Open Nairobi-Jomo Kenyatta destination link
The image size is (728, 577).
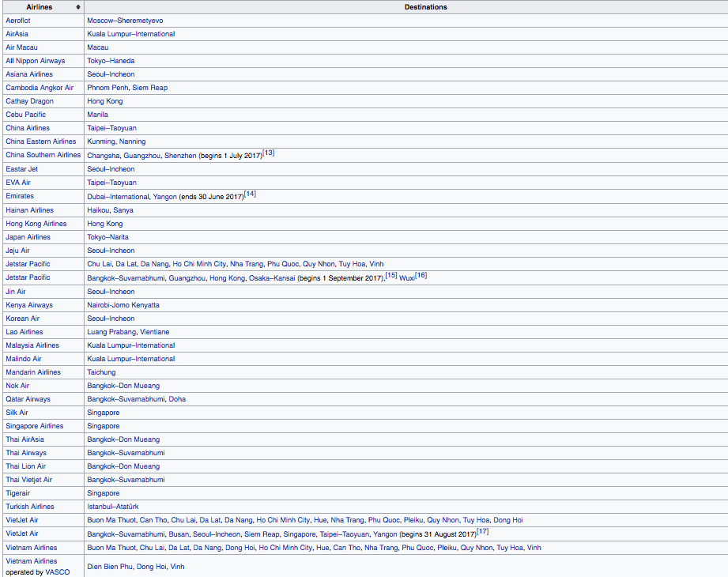[x=123, y=305]
